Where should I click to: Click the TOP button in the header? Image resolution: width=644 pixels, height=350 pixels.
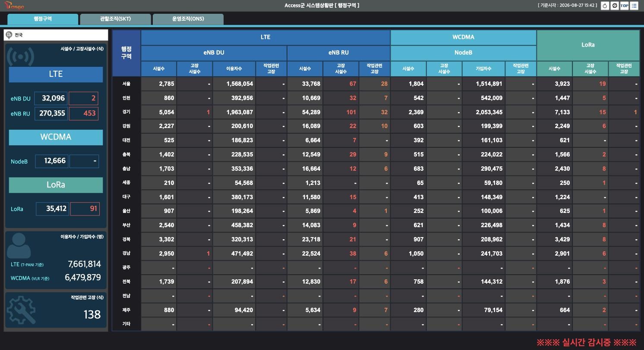pos(624,6)
